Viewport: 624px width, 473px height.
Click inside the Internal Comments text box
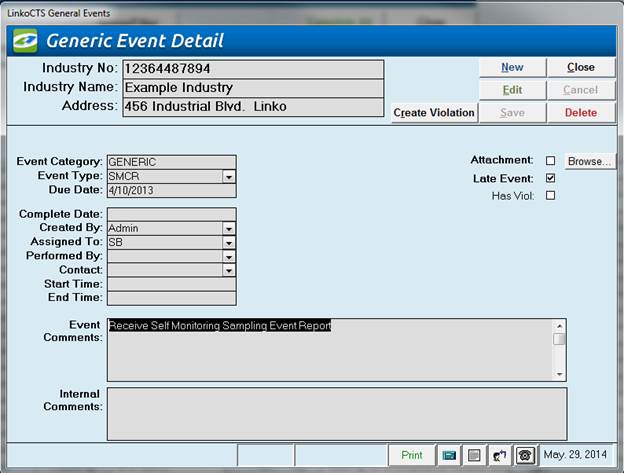click(x=336, y=413)
